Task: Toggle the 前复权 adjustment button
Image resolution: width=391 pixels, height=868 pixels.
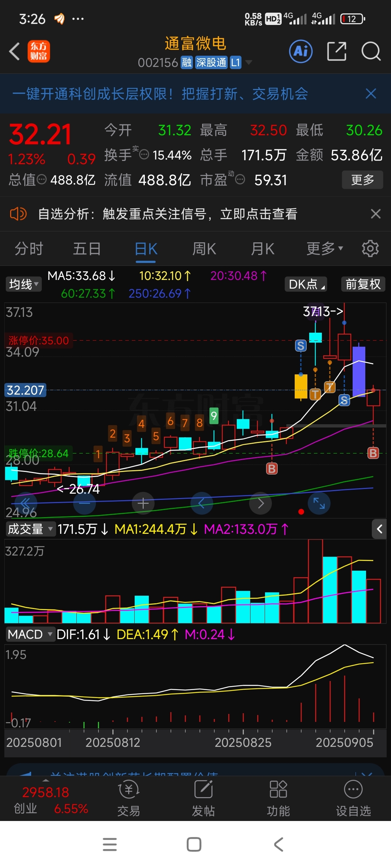Action: [x=363, y=284]
